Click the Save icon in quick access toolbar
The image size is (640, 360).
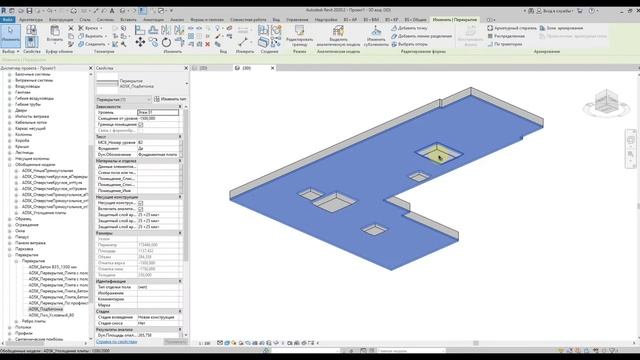29,11
